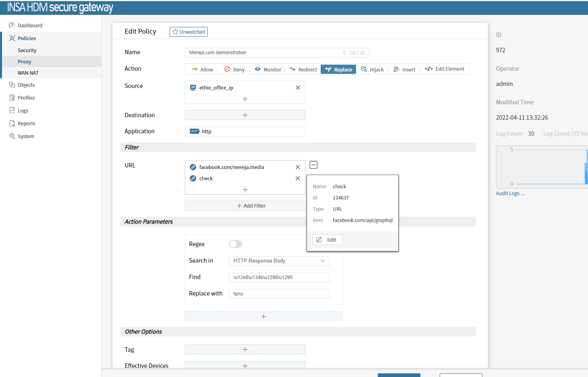This screenshot has width=588, height=377.
Task: Go to WAN NAT policies
Action: pos(28,73)
